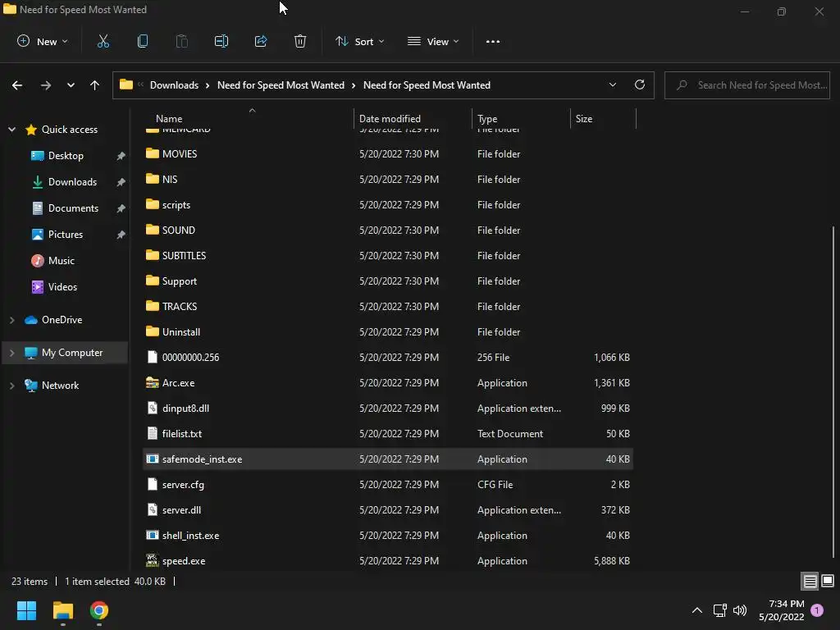Select the Arc.exe application icon
Screen dimensions: 840x630
(152, 382)
